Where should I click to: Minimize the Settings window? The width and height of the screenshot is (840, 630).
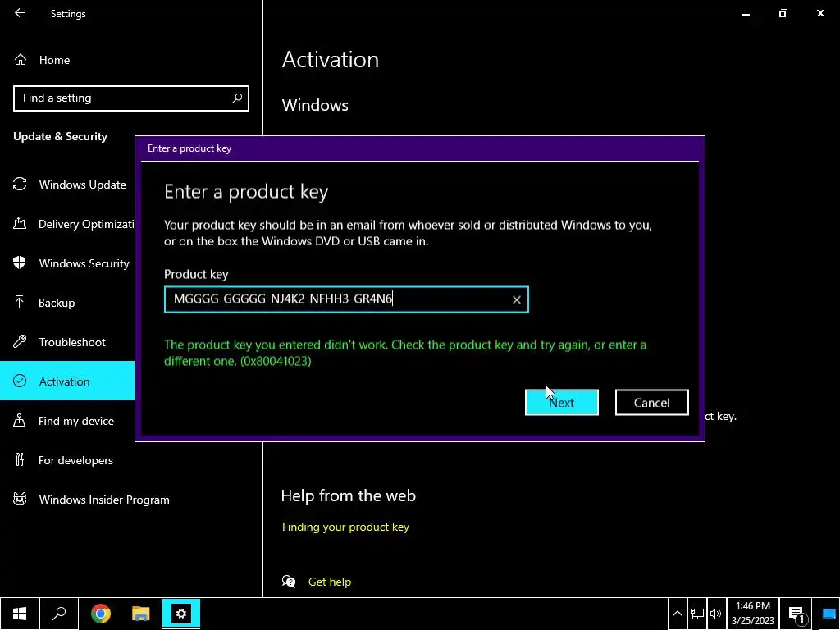[x=745, y=14]
